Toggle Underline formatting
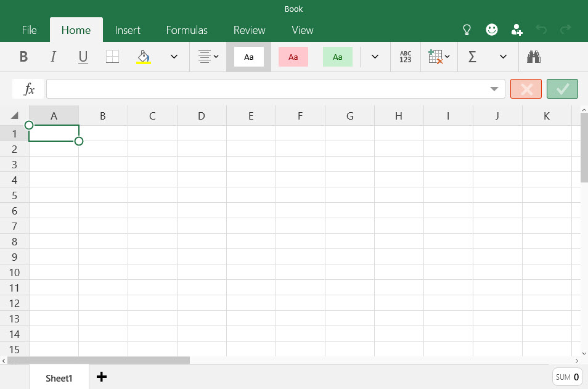The height and width of the screenshot is (389, 588). click(x=83, y=57)
